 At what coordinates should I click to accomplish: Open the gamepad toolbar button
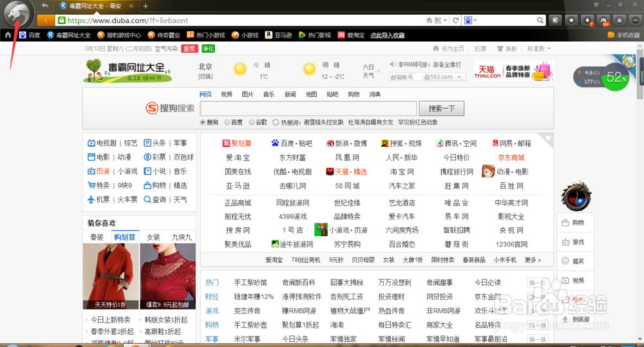pos(603,20)
